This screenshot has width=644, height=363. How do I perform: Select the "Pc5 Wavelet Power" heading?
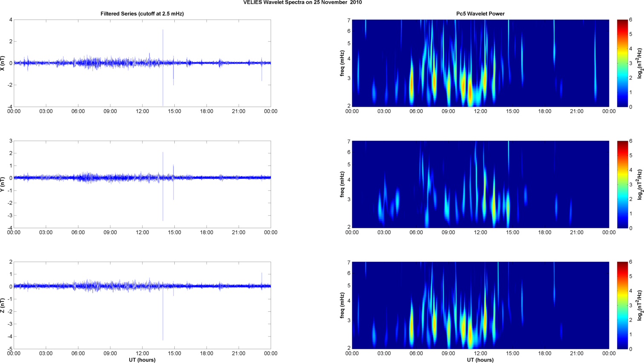480,14
